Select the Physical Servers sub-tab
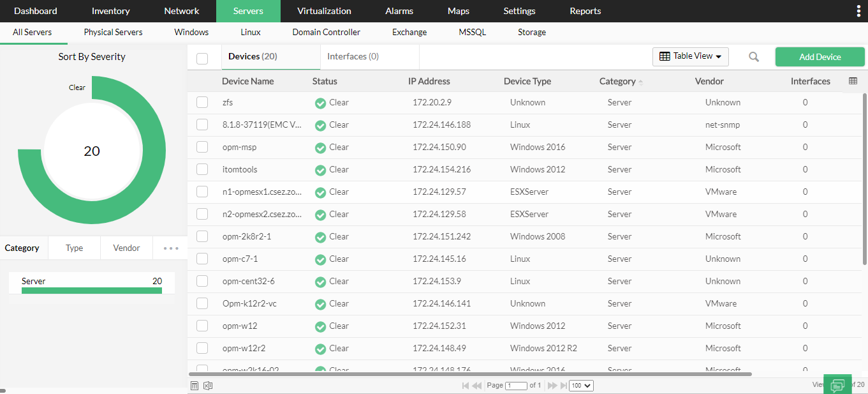This screenshot has width=868, height=394. pyautogui.click(x=114, y=32)
